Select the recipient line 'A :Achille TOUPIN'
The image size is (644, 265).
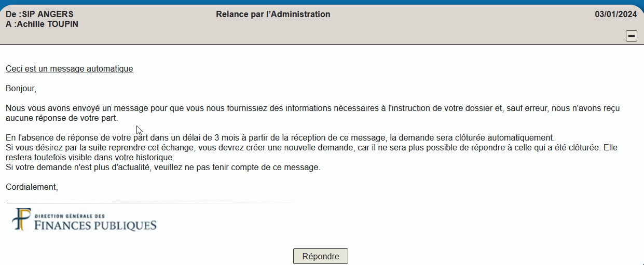tap(42, 24)
